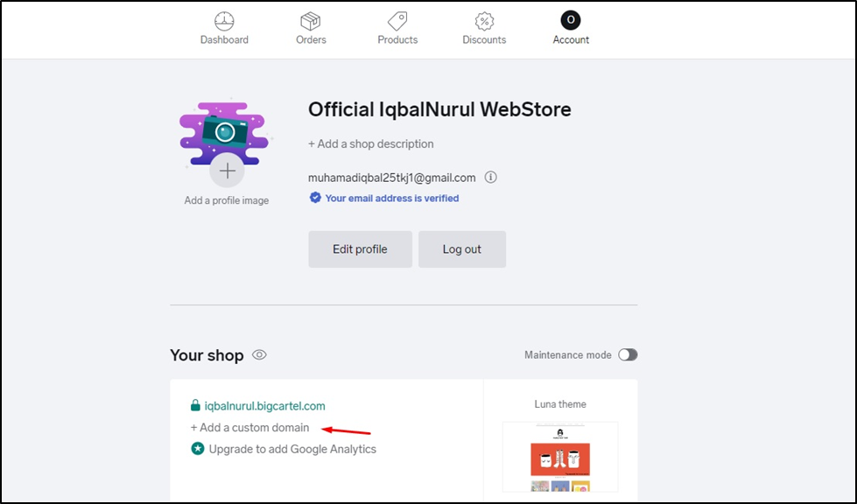Click the Maintenance mode label
857x504 pixels.
[568, 355]
